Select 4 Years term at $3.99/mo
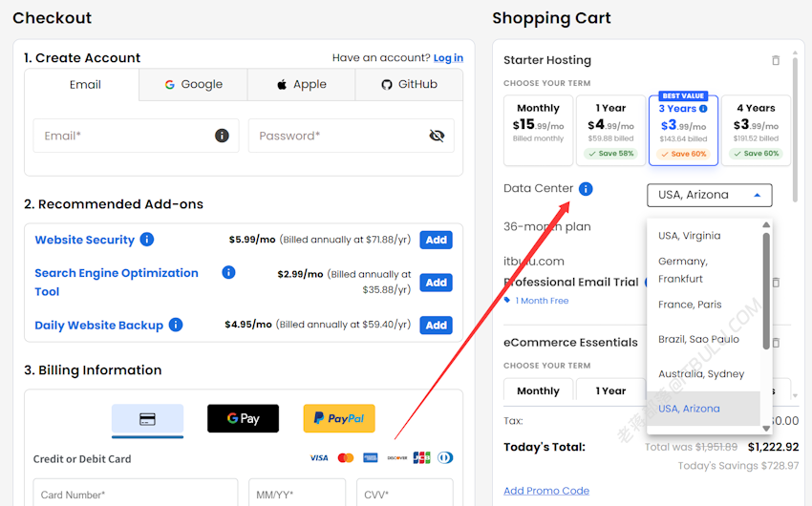The width and height of the screenshot is (812, 506). (756, 131)
